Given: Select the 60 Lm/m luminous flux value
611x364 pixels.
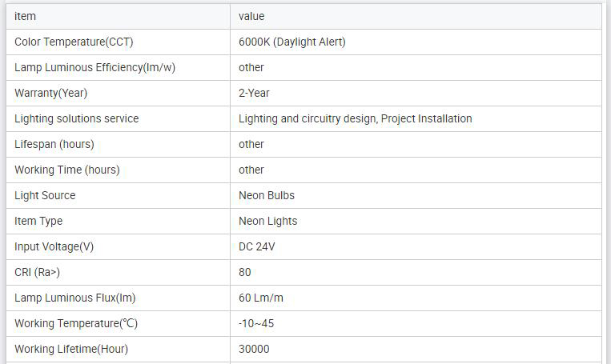Looking at the screenshot, I should pos(261,298).
